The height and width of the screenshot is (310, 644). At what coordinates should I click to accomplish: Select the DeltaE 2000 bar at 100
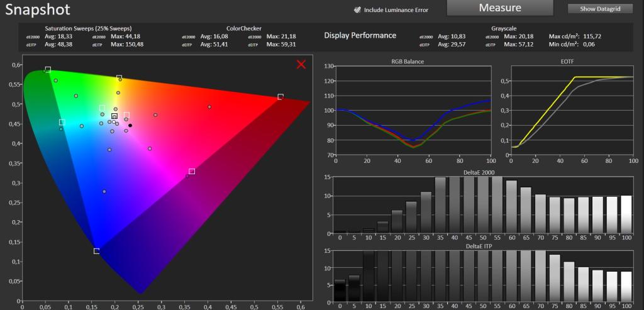[x=626, y=214]
